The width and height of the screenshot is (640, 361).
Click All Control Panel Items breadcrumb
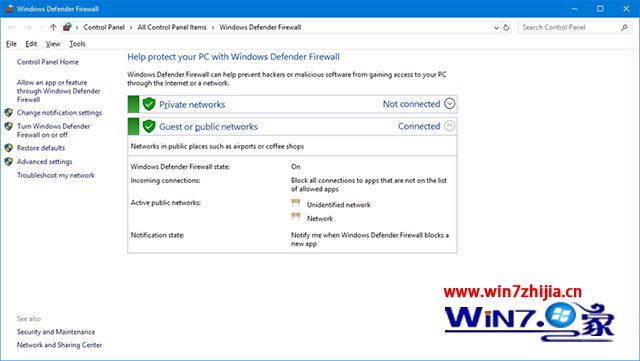[x=172, y=27]
